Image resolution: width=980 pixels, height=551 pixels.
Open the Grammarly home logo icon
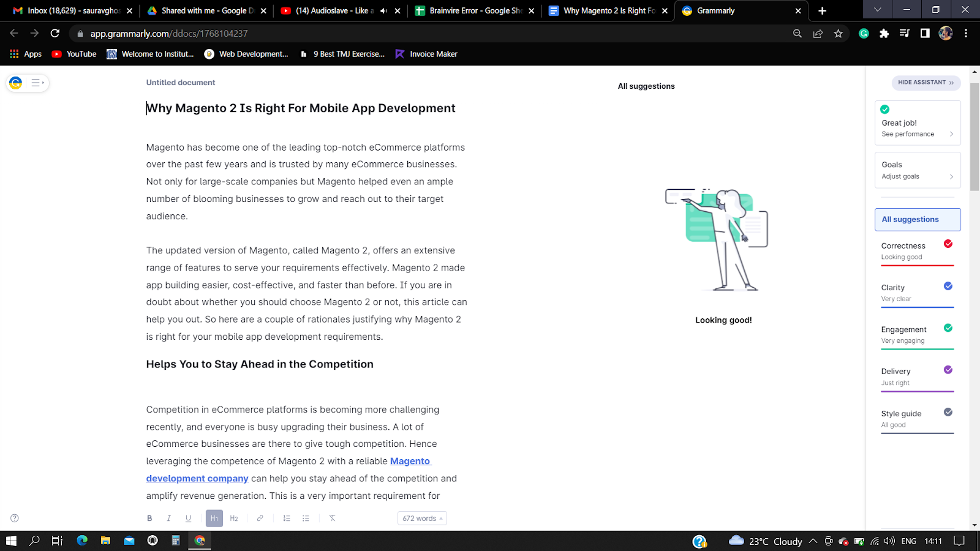(16, 83)
